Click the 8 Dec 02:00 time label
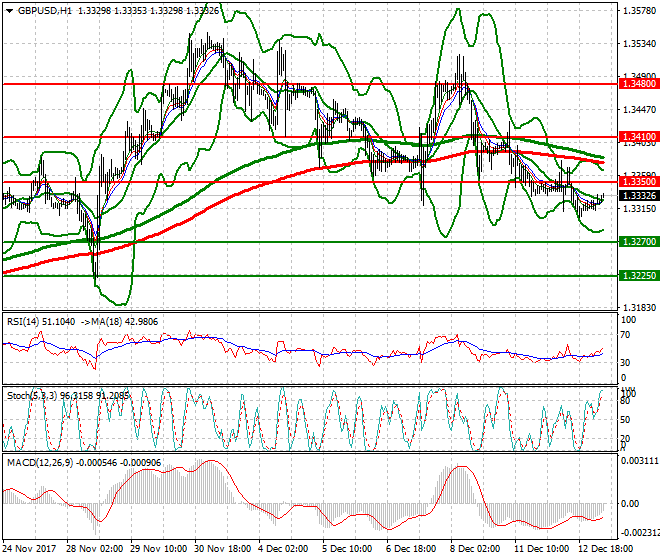The width and height of the screenshot is (660, 560). (476, 549)
